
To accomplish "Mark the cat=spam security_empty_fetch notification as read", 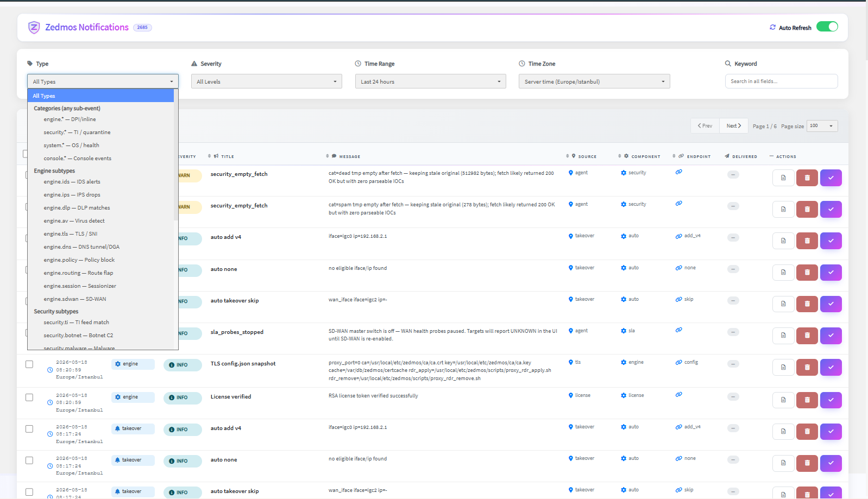I will (831, 209).
